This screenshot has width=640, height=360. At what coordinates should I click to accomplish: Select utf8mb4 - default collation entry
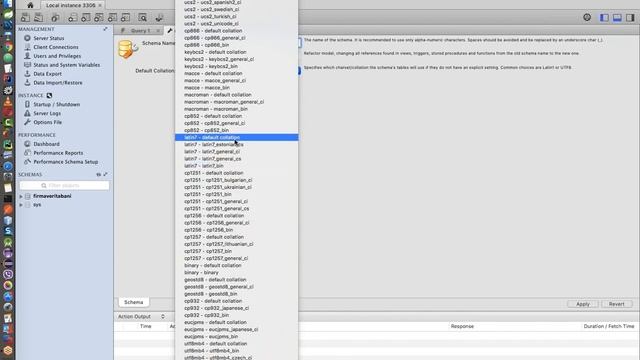click(237, 344)
